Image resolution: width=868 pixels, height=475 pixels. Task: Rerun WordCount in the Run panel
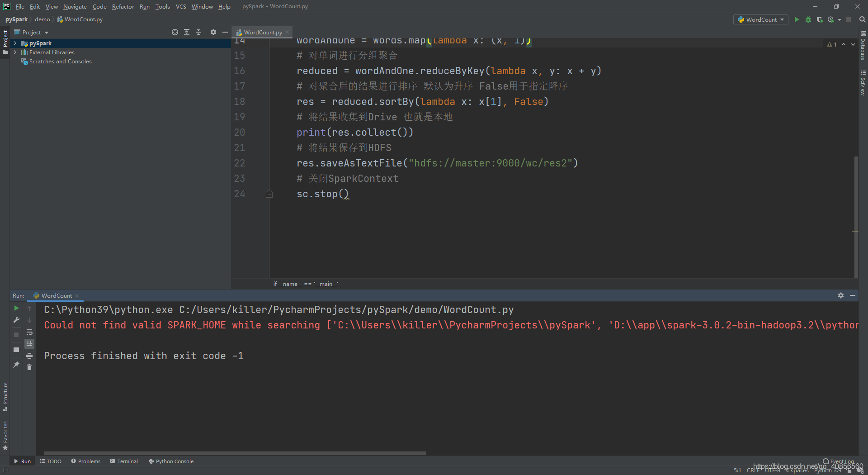(x=16, y=308)
